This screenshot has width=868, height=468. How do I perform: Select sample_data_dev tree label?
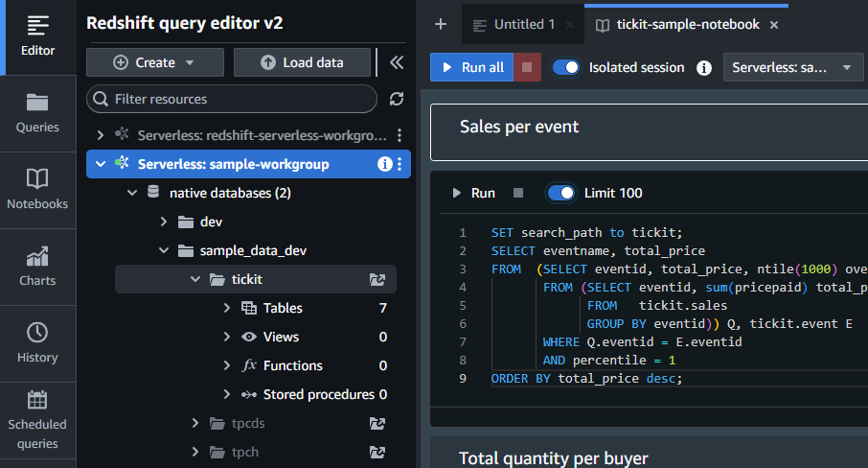tap(253, 250)
